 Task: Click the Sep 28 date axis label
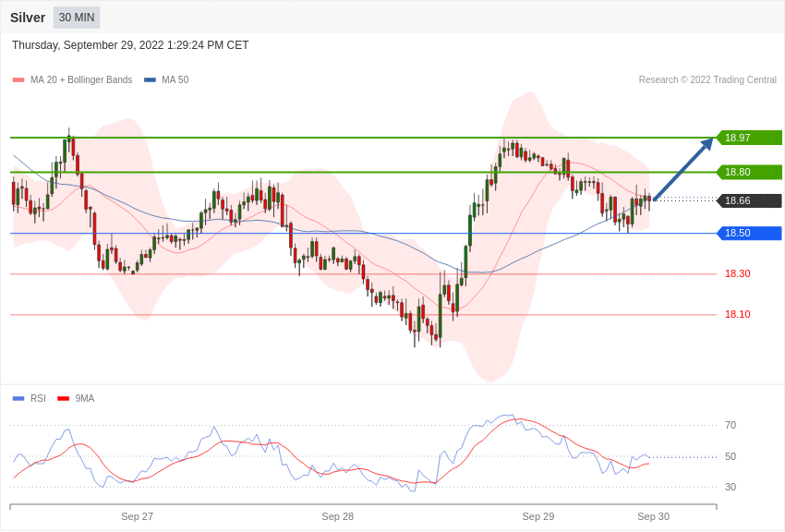tap(337, 516)
